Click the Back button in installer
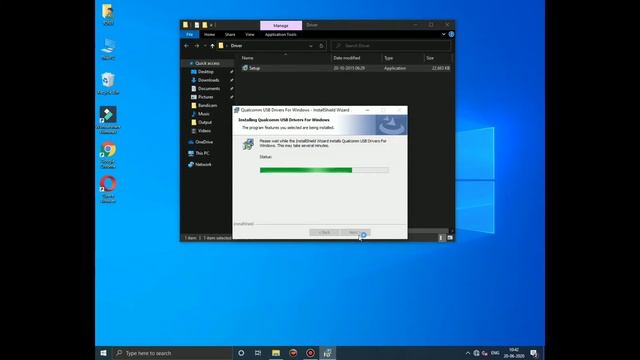 pyautogui.click(x=324, y=232)
